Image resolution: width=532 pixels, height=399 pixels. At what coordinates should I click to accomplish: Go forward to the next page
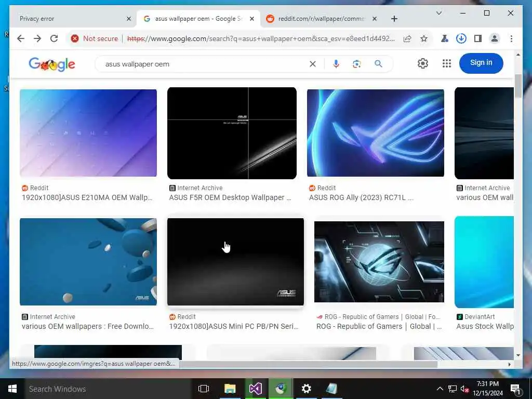coord(37,38)
